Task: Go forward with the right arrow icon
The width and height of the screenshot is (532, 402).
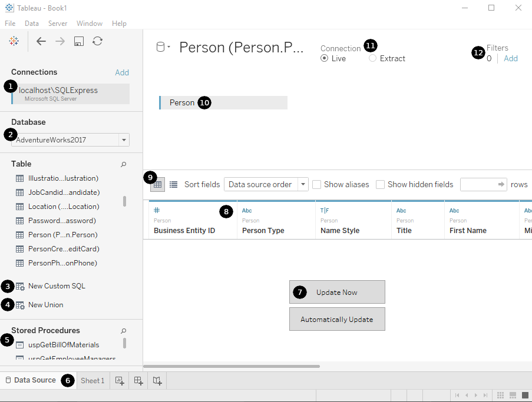Action: pos(60,41)
